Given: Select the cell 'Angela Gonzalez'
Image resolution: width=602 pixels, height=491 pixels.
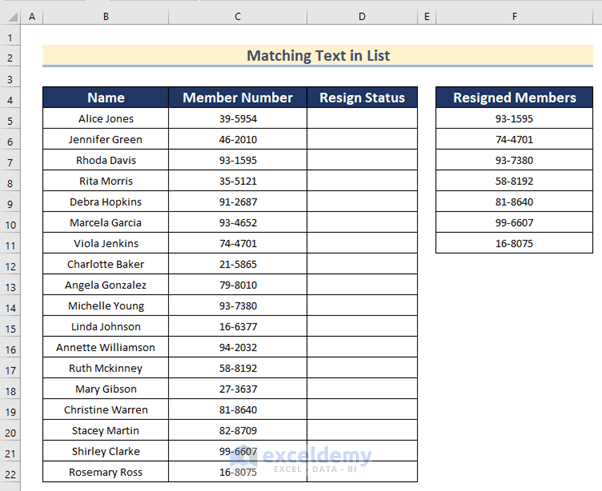Looking at the screenshot, I should point(106,285).
